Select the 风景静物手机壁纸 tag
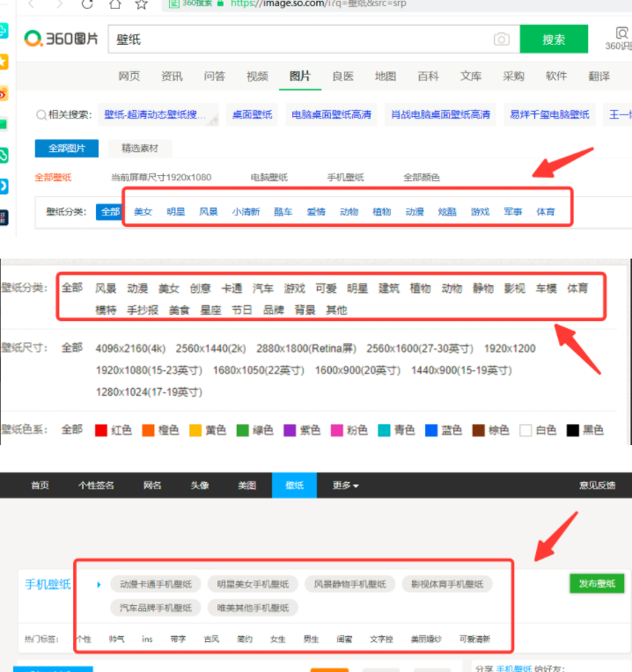Image resolution: width=632 pixels, height=672 pixels. pyautogui.click(x=349, y=584)
